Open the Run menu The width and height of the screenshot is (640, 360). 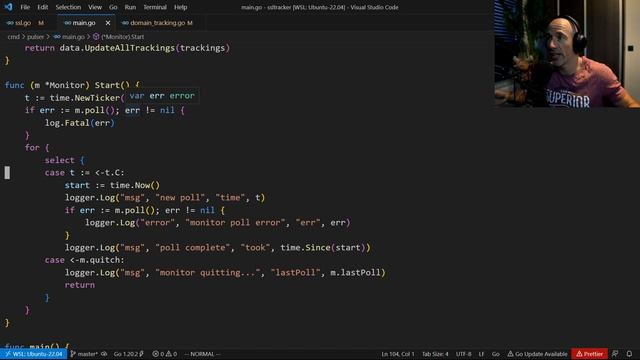coord(130,7)
